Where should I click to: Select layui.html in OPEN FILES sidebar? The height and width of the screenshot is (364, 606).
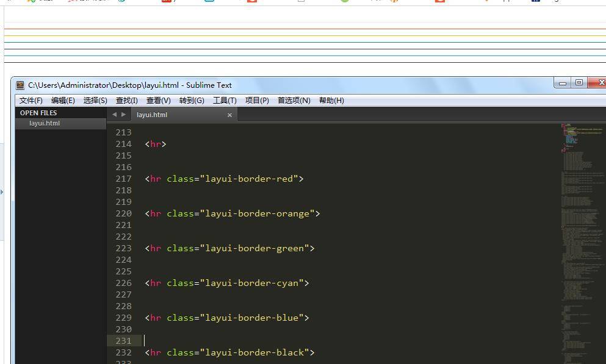click(x=60, y=123)
